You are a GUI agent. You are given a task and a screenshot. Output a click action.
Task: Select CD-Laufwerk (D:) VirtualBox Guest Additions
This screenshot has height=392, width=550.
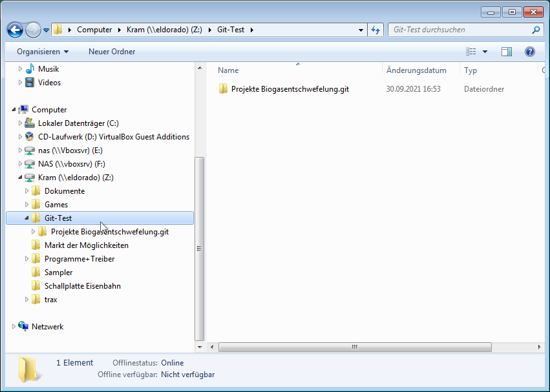114,137
